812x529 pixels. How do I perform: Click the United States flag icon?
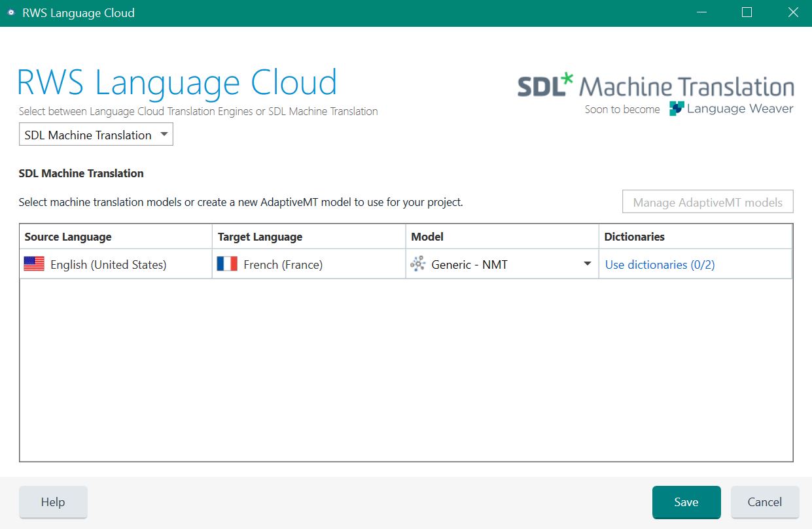[x=34, y=264]
